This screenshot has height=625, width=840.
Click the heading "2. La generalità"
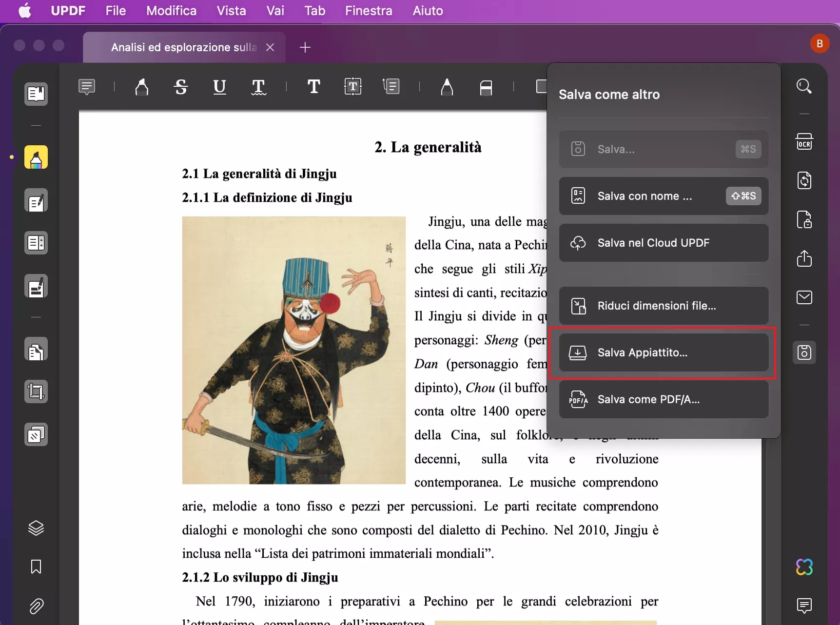click(428, 147)
